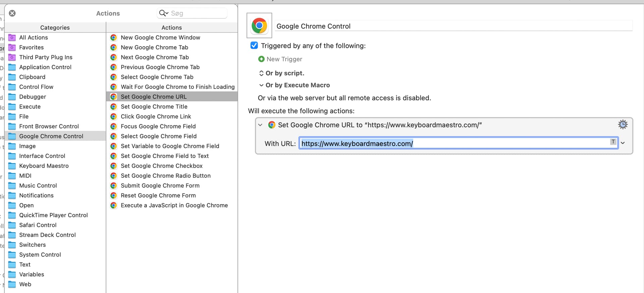Click the Image category folder icon
Screen dimensions: 644x293
12,146
